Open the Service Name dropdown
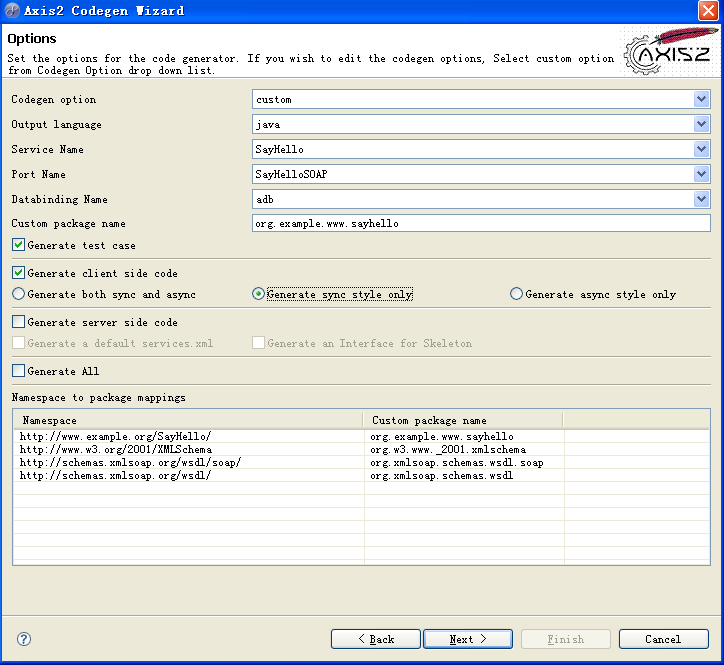The height and width of the screenshot is (665, 724). pos(701,149)
